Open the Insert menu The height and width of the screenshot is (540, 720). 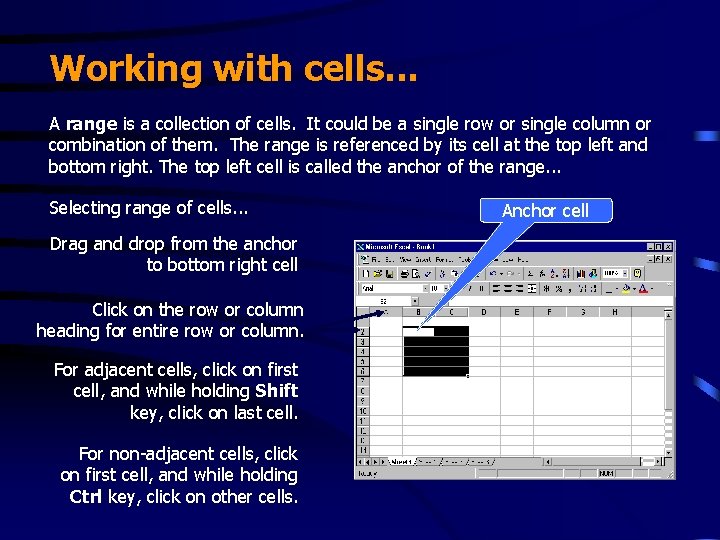pos(423,259)
